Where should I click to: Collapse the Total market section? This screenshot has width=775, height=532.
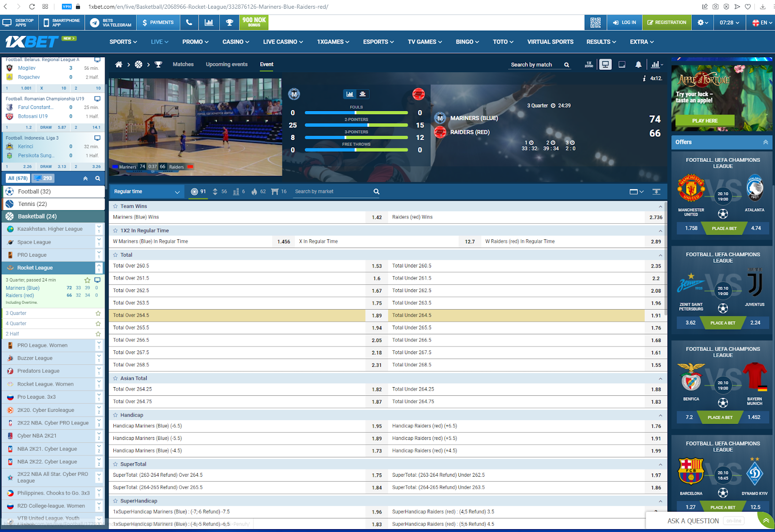660,255
